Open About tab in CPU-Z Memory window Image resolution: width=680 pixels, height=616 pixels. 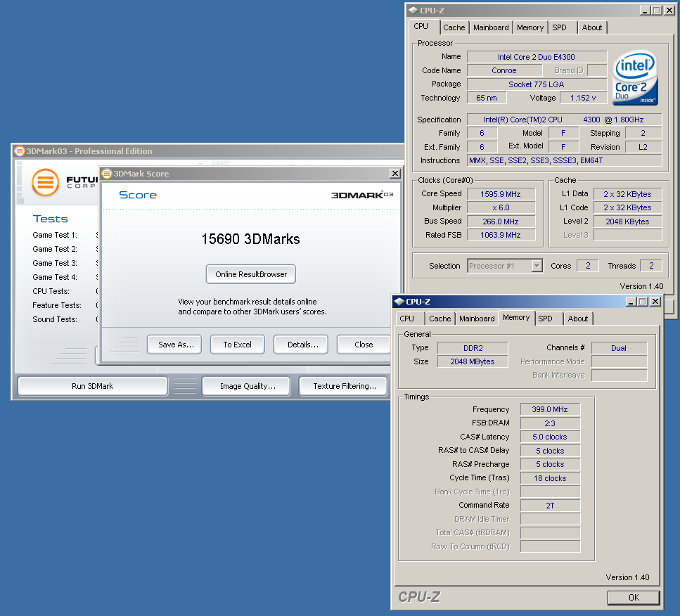pyautogui.click(x=578, y=319)
